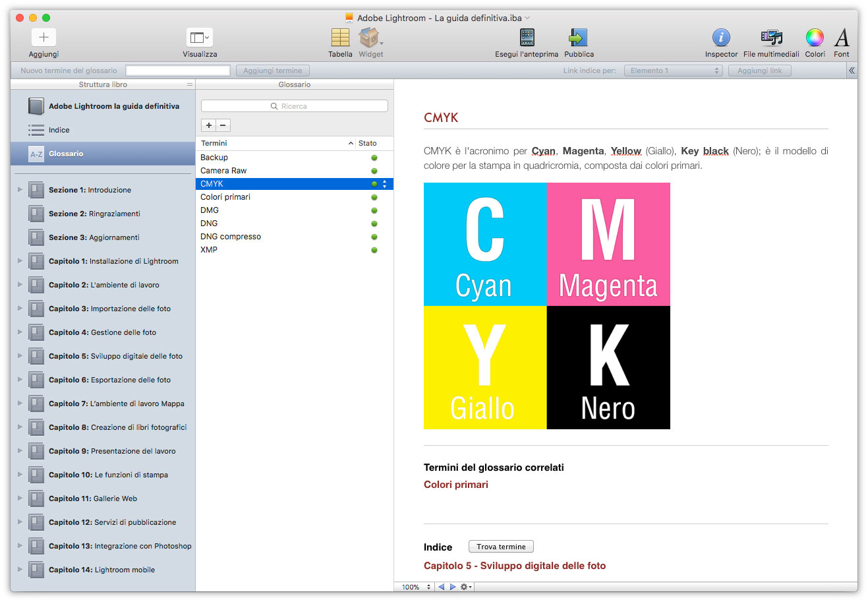This screenshot has width=868, height=602.
Task: Click the book icon for Adobe Lightroom title
Action: 36,106
